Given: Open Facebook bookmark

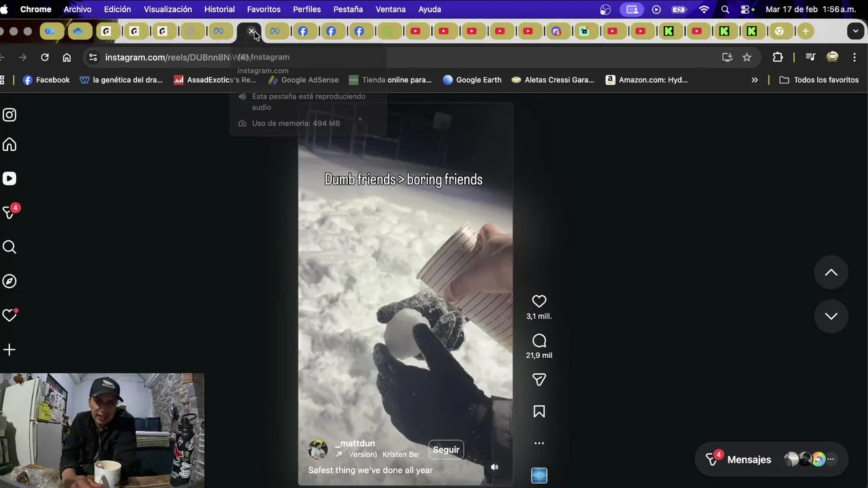Looking at the screenshot, I should tap(46, 80).
